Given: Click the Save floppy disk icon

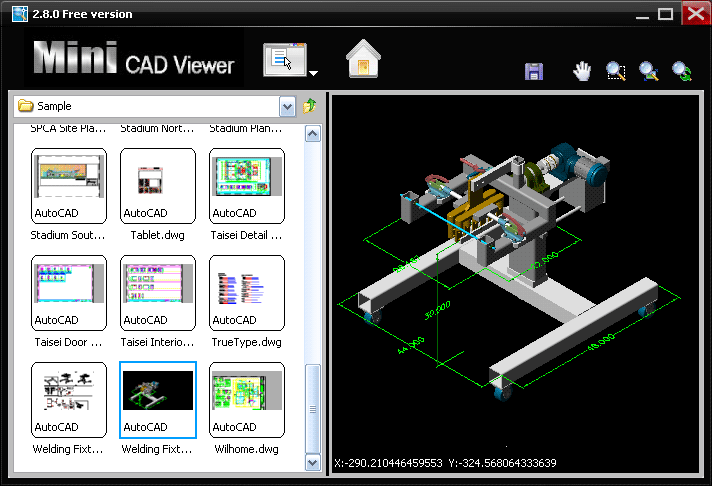Looking at the screenshot, I should (534, 71).
